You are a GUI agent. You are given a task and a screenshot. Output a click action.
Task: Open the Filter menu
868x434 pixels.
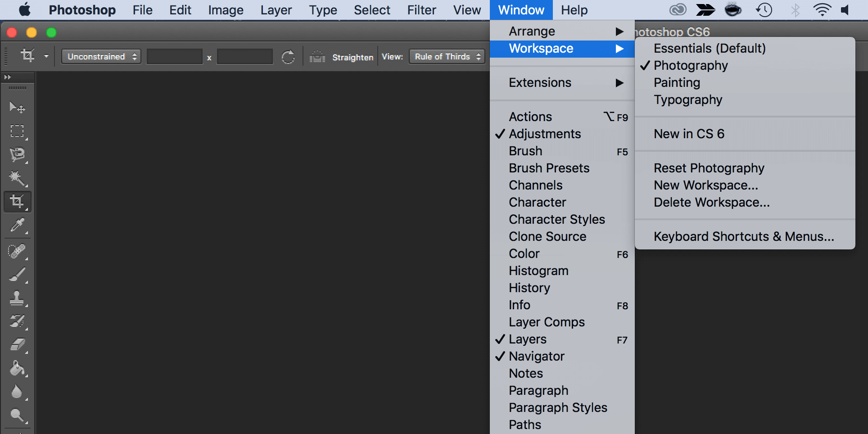coord(421,10)
